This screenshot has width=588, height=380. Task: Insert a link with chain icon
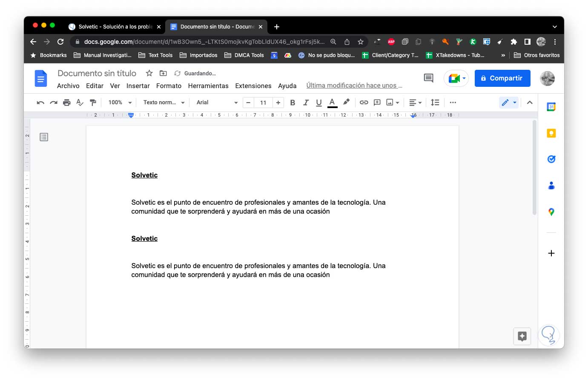point(364,103)
